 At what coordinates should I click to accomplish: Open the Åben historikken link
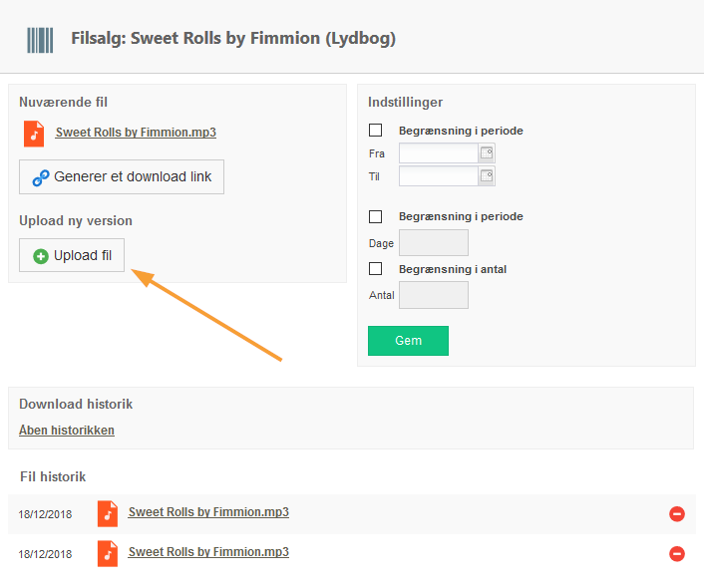tap(67, 430)
